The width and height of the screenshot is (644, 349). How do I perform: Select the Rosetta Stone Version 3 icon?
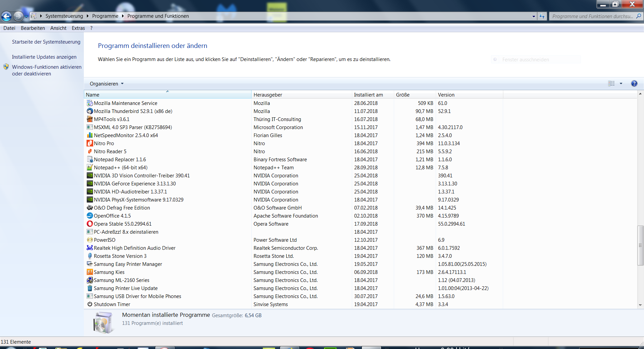[90, 256]
